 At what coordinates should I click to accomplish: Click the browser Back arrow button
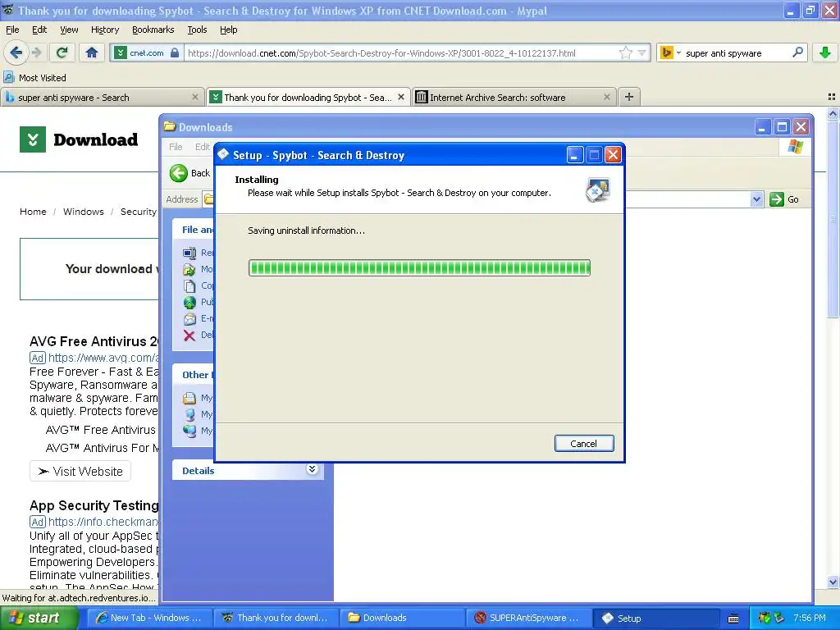click(x=16, y=52)
